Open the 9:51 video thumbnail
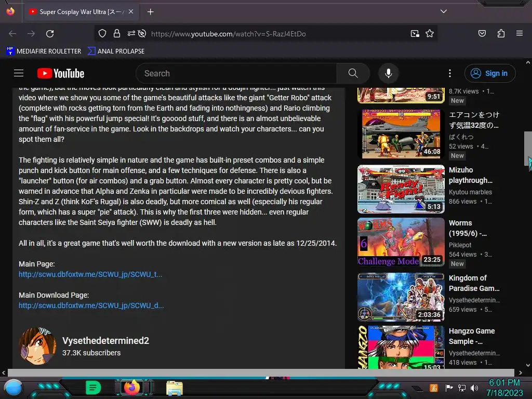532x399 pixels. (x=401, y=95)
